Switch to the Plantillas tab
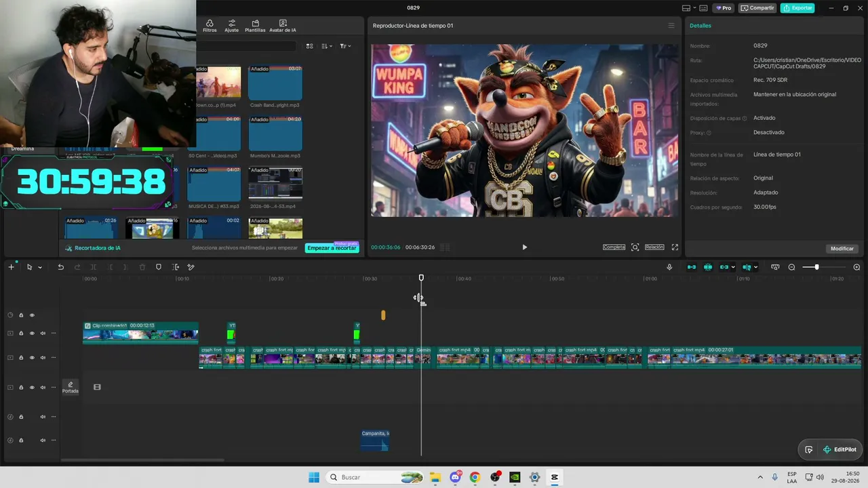The width and height of the screenshot is (868, 488). [x=255, y=26]
